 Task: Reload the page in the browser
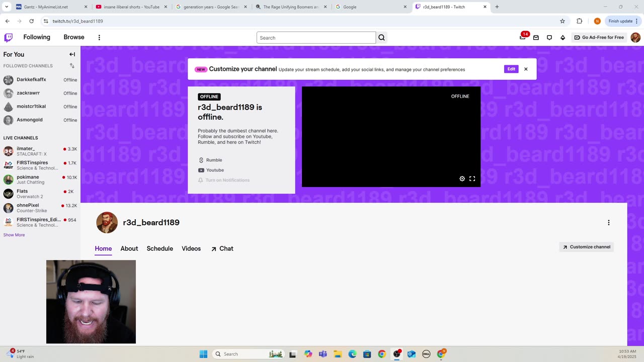point(31,21)
